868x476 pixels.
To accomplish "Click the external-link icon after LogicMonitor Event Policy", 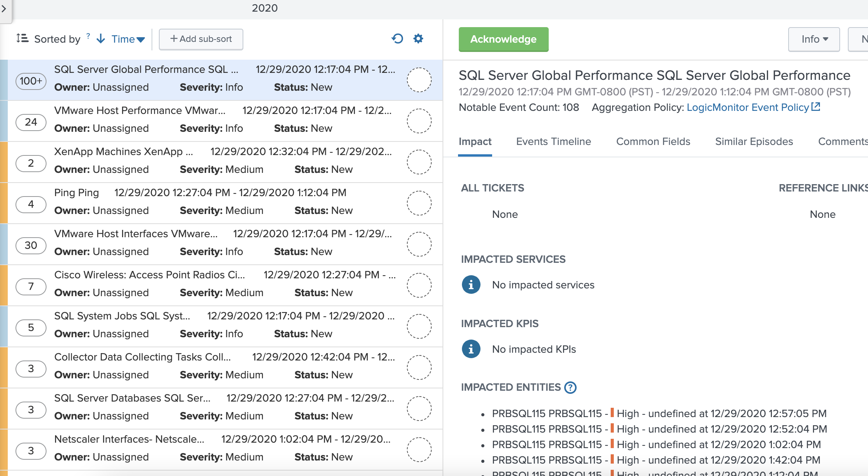I will (816, 107).
